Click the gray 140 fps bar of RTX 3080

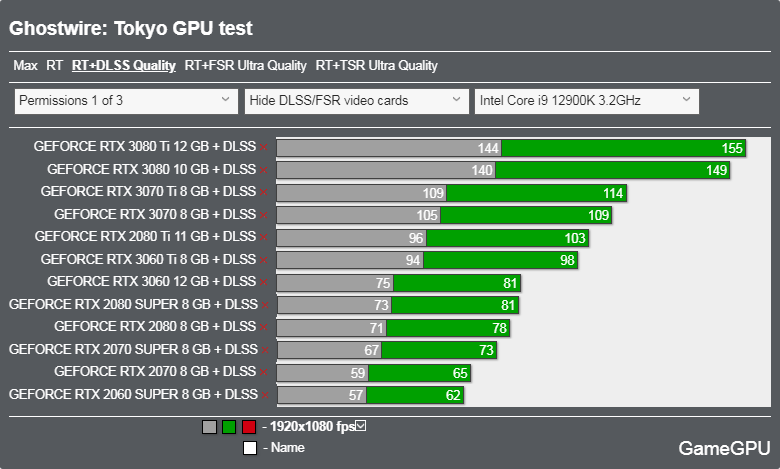386,170
